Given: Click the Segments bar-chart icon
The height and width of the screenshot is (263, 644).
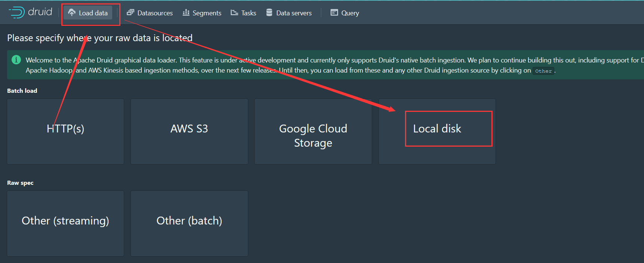Looking at the screenshot, I should pyautogui.click(x=186, y=13).
